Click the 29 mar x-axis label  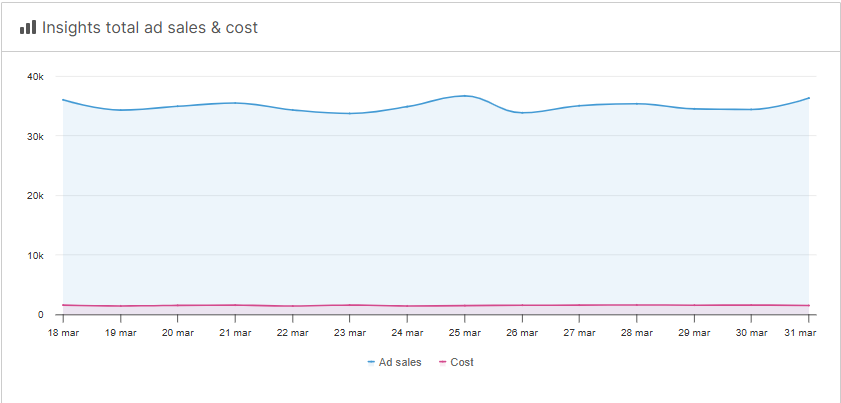coord(694,333)
